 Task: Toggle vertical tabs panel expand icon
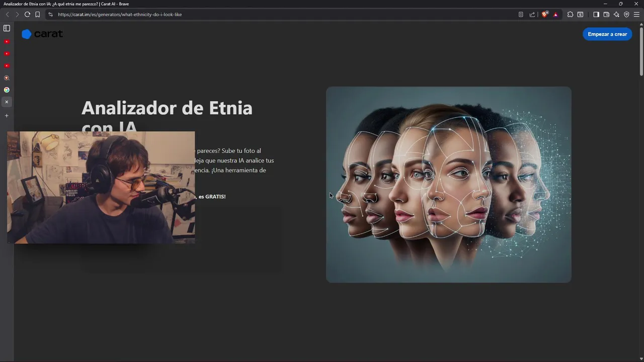click(7, 28)
